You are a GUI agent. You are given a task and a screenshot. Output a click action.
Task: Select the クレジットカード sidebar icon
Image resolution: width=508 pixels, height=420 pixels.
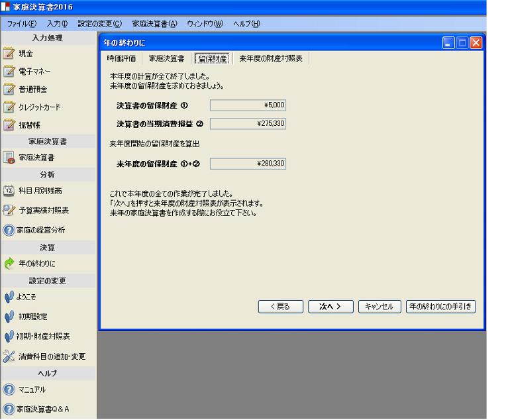coord(9,107)
